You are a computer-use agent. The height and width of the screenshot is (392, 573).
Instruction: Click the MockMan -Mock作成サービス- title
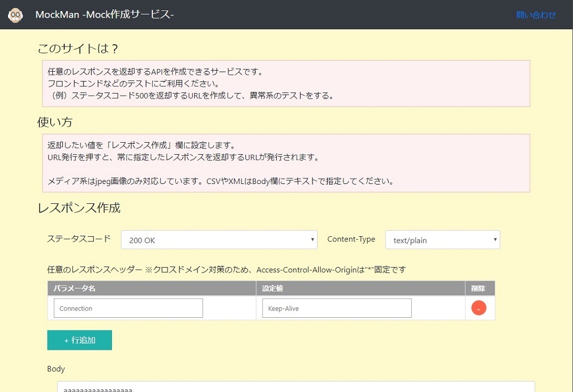(105, 15)
